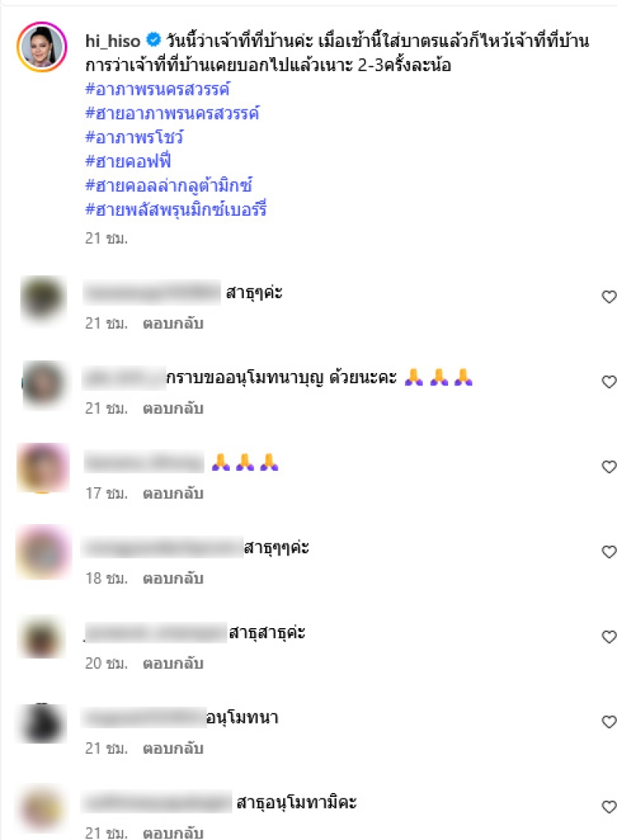
Task: Heart the comment with only praying emojis
Action: pyautogui.click(x=609, y=466)
